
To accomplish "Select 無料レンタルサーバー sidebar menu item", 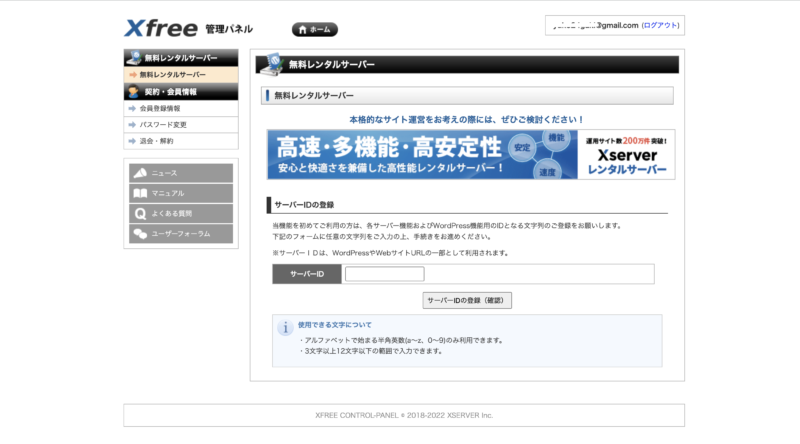I will pos(181,75).
